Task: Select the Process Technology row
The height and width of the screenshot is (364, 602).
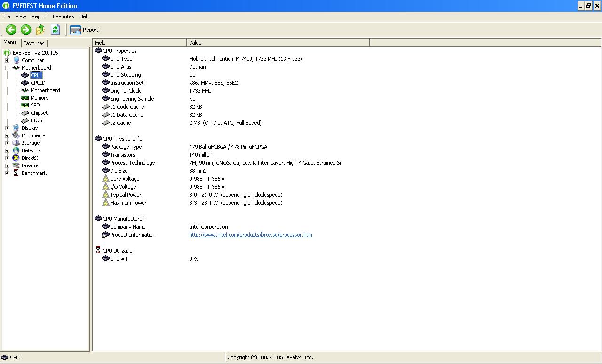Action: point(347,163)
